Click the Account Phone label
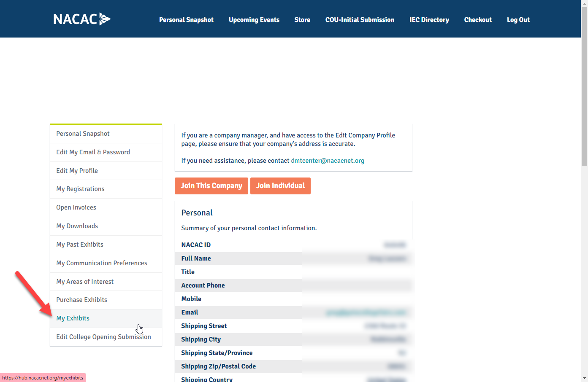The width and height of the screenshot is (588, 382). [x=203, y=285]
